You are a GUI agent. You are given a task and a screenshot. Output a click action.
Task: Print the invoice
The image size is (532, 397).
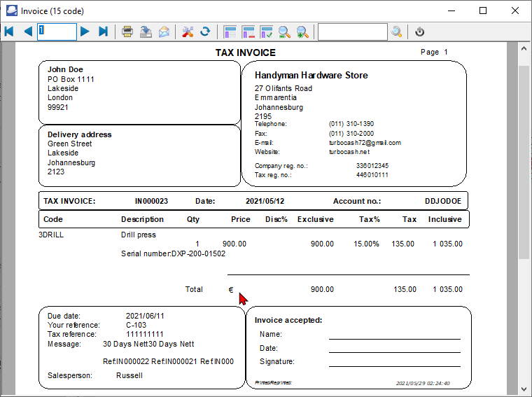[127, 32]
